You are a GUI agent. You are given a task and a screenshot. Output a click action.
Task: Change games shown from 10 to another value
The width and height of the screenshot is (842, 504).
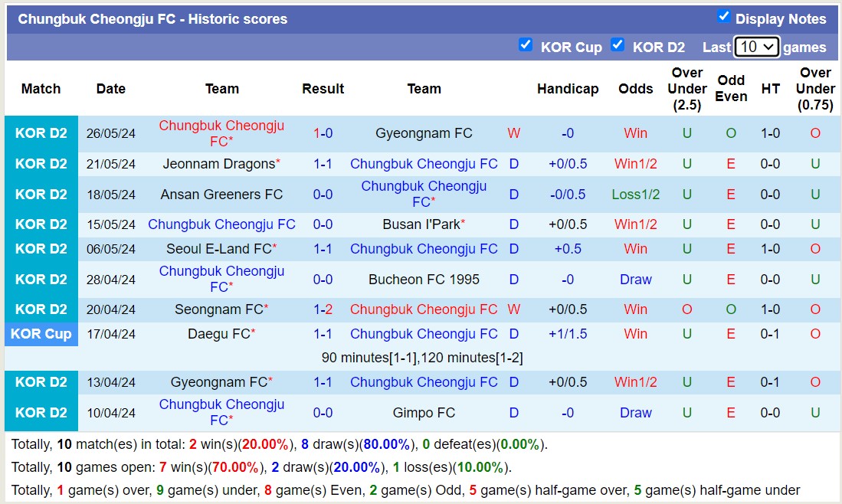pyautogui.click(x=756, y=47)
